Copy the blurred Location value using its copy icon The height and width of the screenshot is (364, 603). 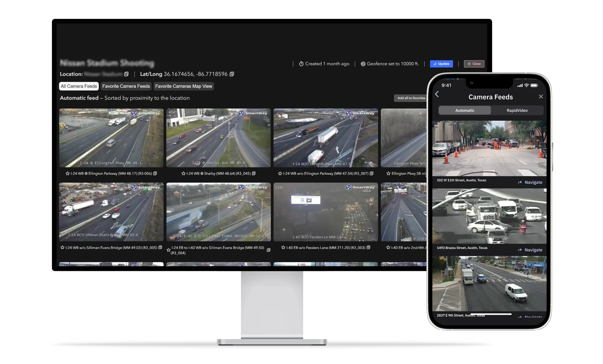coord(126,74)
